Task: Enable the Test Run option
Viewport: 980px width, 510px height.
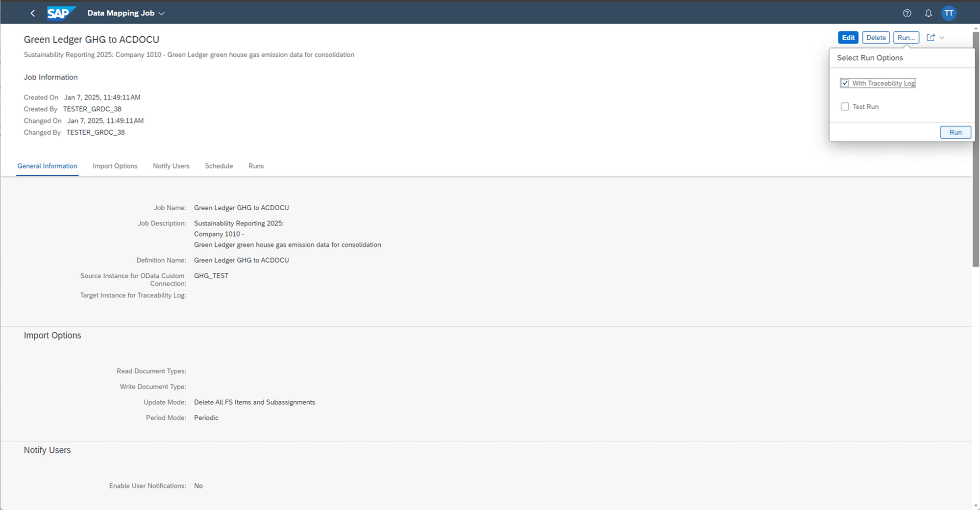Action: (845, 106)
